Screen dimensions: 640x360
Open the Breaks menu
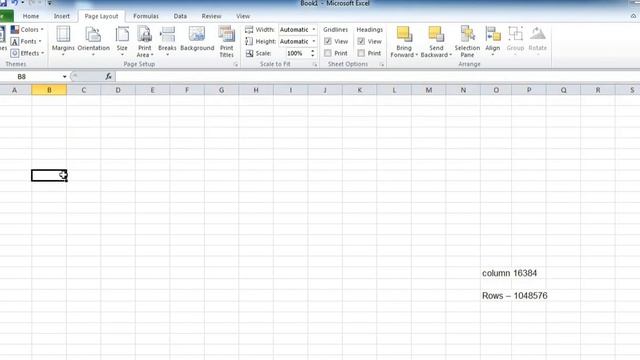tap(167, 41)
